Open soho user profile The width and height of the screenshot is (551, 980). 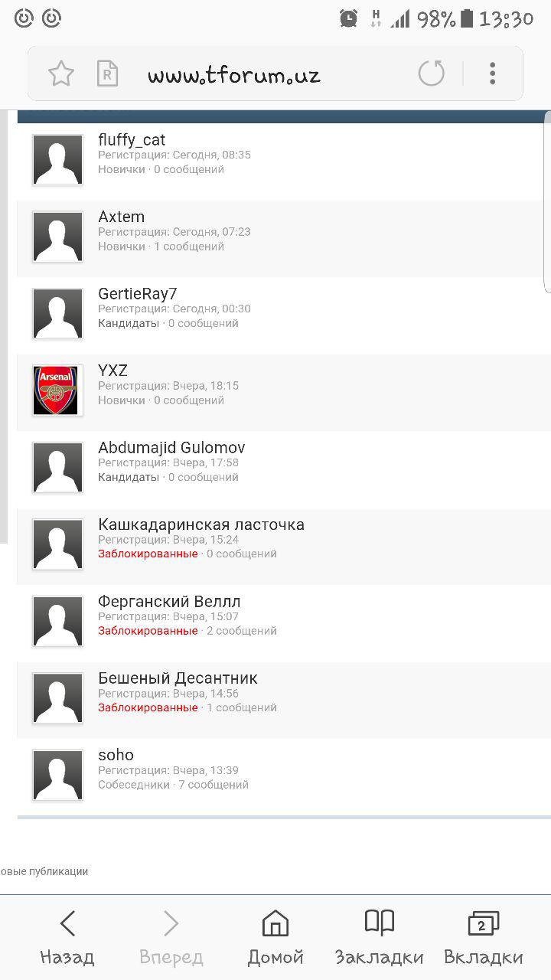[x=116, y=755]
